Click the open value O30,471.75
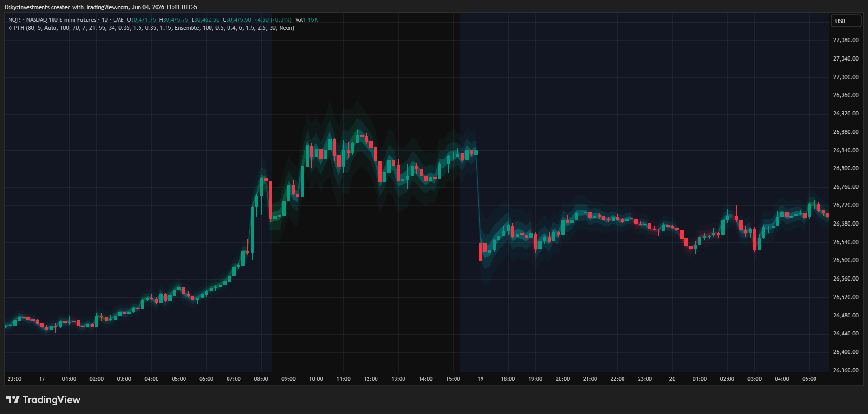The image size is (868, 414). click(x=141, y=20)
